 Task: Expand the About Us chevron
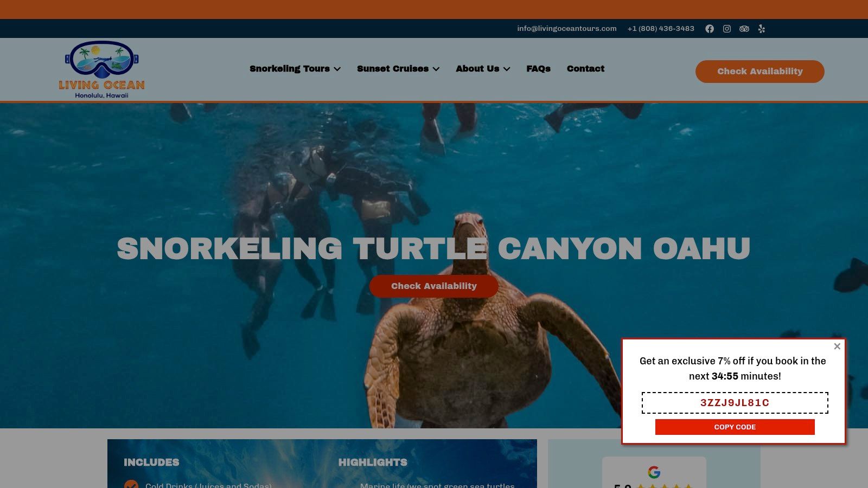pos(507,69)
